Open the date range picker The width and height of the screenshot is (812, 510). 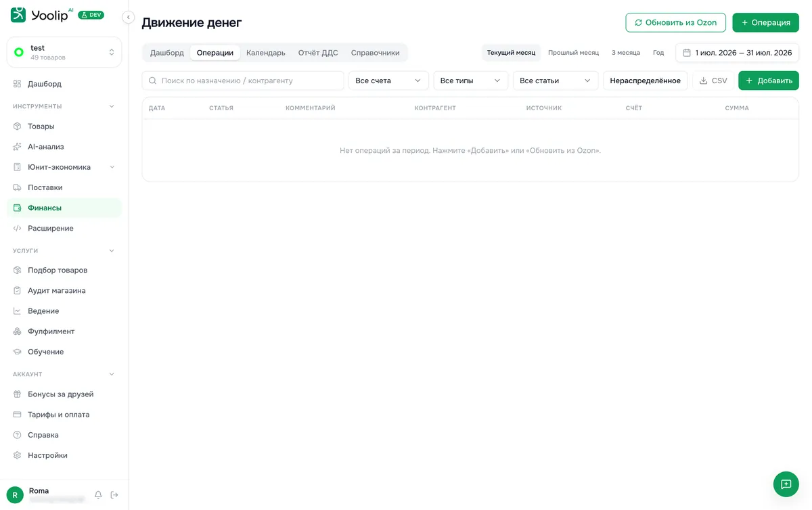[x=737, y=53]
